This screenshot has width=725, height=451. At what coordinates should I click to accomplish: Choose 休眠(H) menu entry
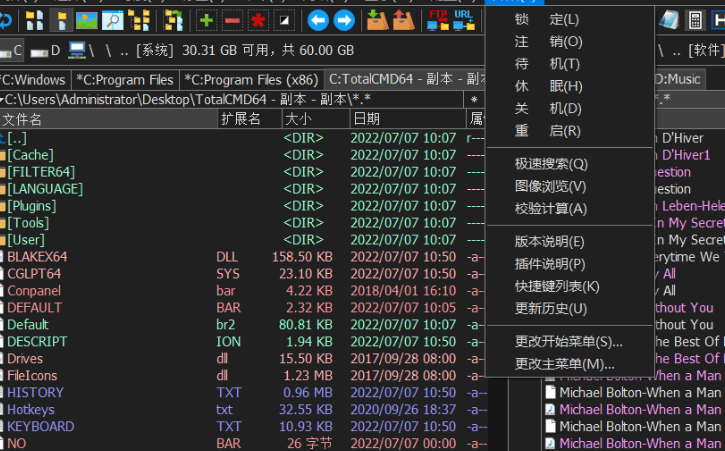coord(570,86)
